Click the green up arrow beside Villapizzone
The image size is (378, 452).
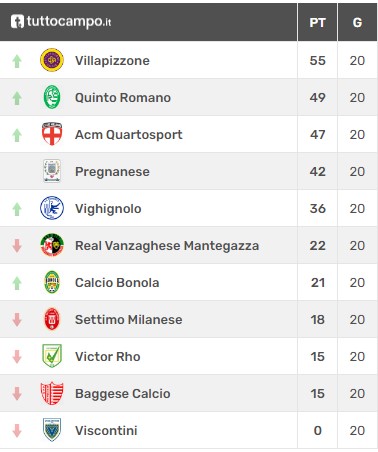point(17,61)
